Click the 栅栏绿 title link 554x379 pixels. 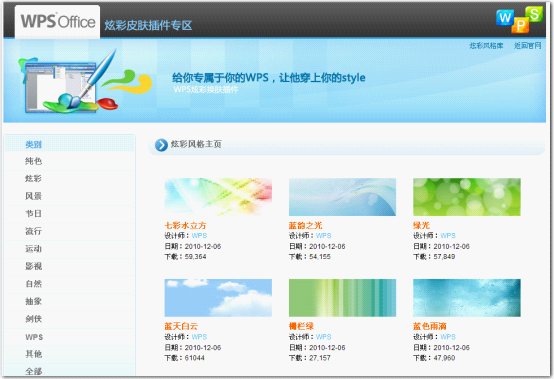click(301, 326)
